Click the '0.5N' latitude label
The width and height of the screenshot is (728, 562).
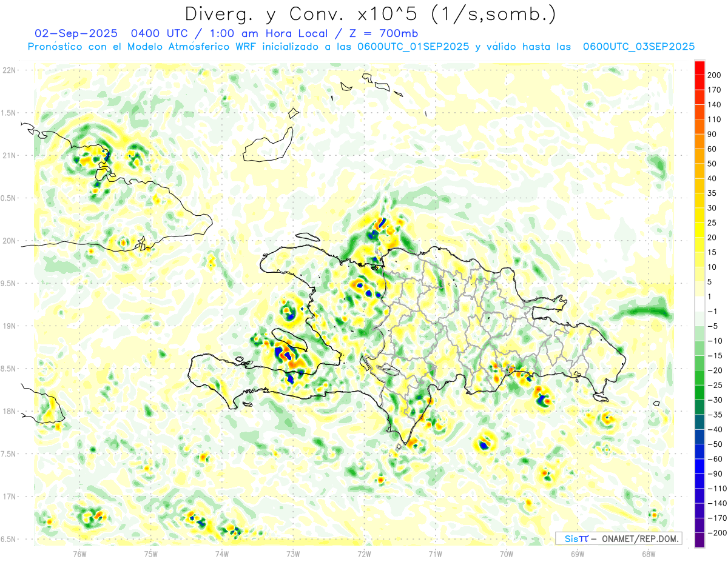(8, 198)
